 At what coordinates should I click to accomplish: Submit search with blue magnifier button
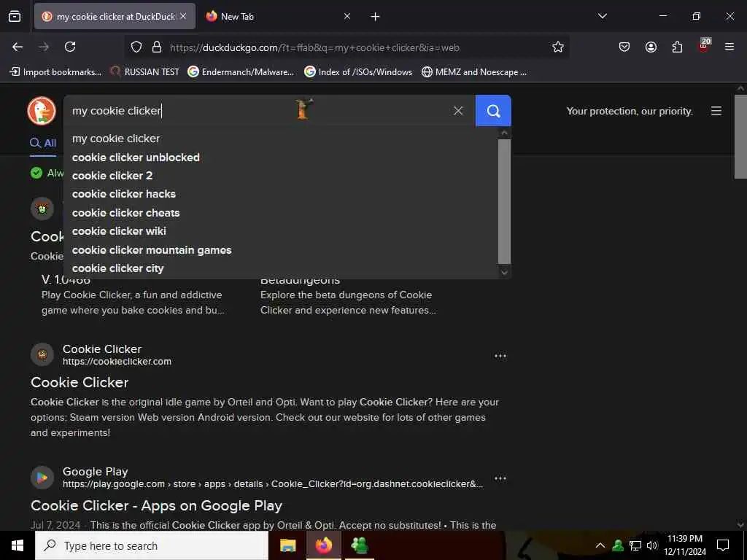[493, 111]
